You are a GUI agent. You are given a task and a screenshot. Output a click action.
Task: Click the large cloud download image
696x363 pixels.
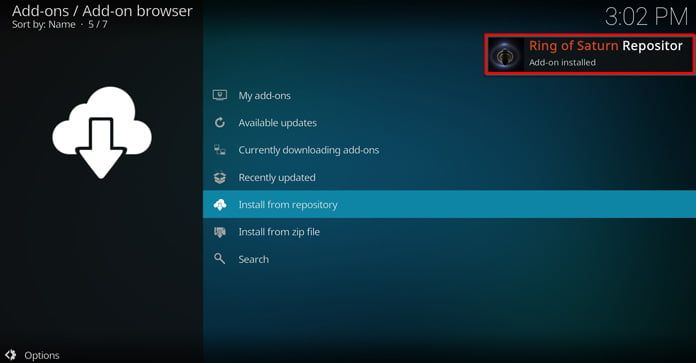(x=102, y=132)
